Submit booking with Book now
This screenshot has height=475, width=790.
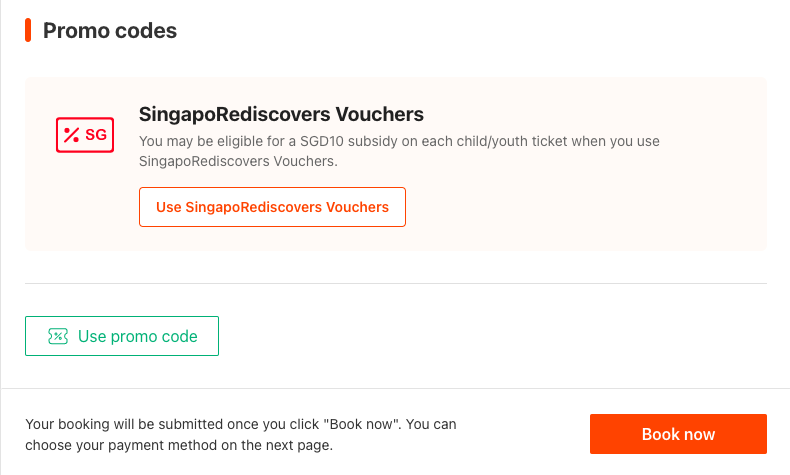pos(678,434)
